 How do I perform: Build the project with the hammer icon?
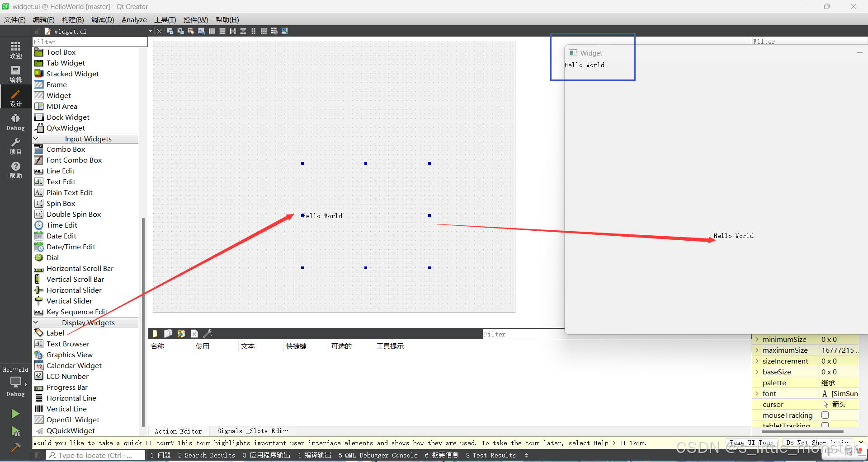(15, 448)
